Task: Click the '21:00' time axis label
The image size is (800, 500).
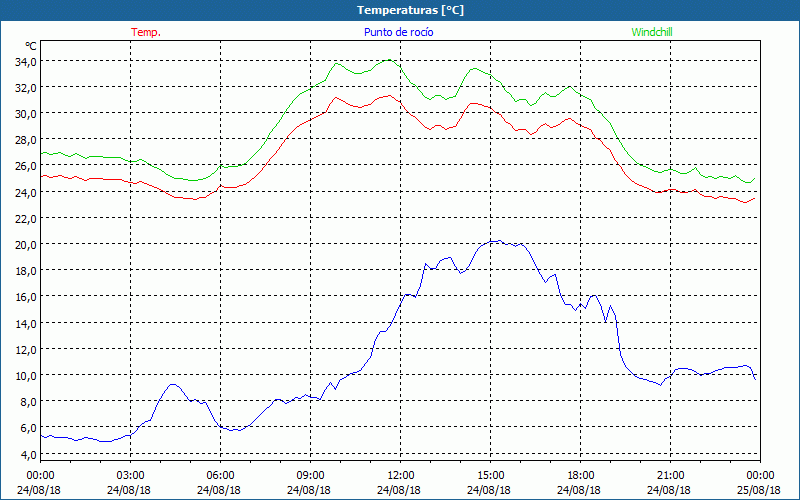Action: pos(670,476)
